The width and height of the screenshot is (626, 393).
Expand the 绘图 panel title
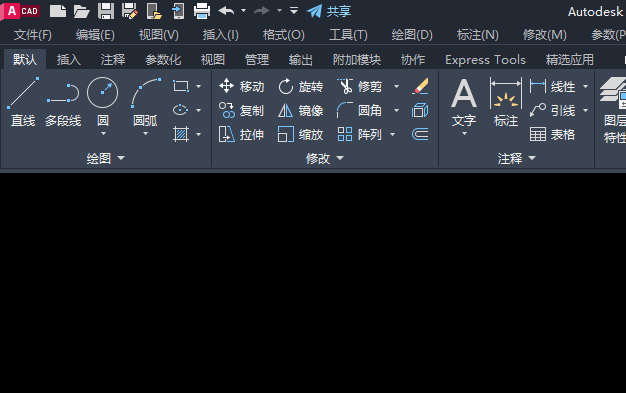[x=106, y=159]
